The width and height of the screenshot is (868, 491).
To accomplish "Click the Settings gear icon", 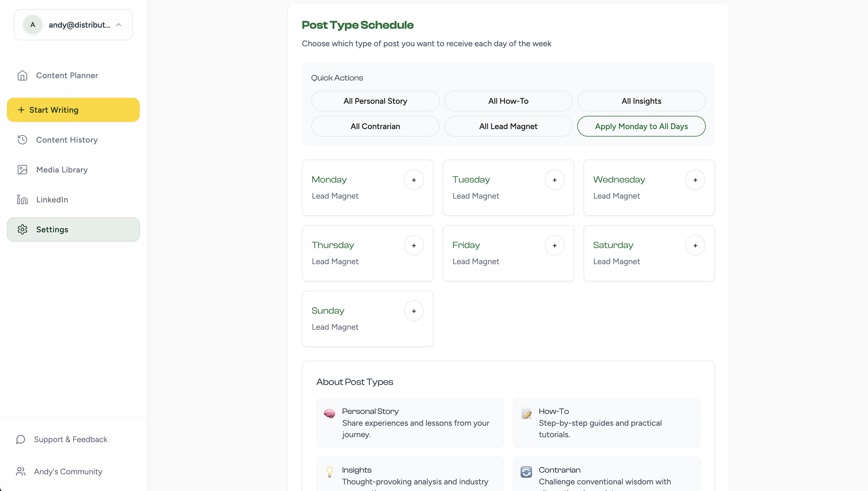I will pos(22,229).
